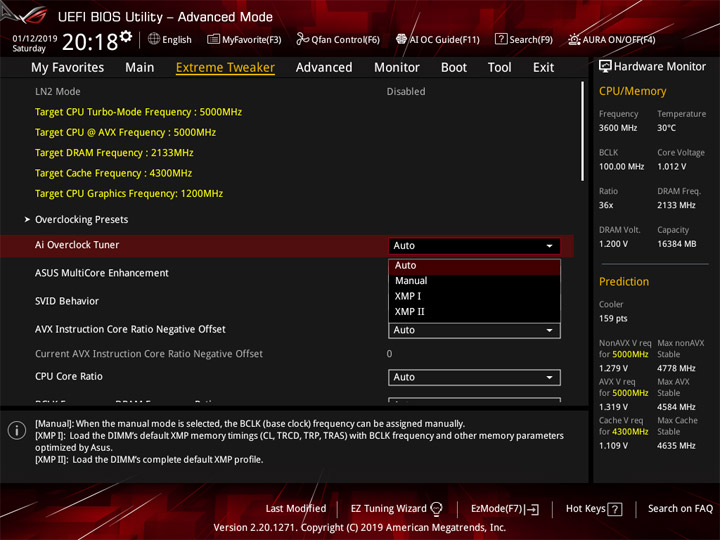Viewport: 720px width, 540px height.
Task: Click Target CPU Graphics Frequency: 1200MHz text
Action: click(x=129, y=194)
